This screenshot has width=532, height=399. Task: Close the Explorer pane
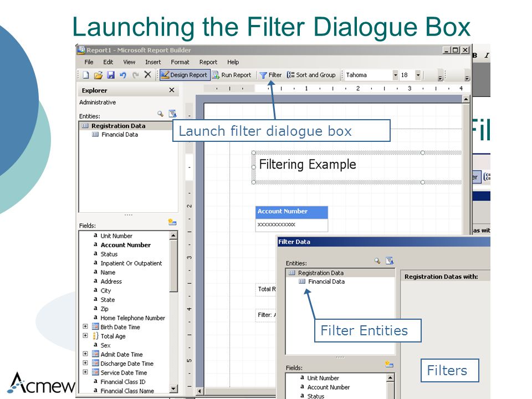pos(172,90)
